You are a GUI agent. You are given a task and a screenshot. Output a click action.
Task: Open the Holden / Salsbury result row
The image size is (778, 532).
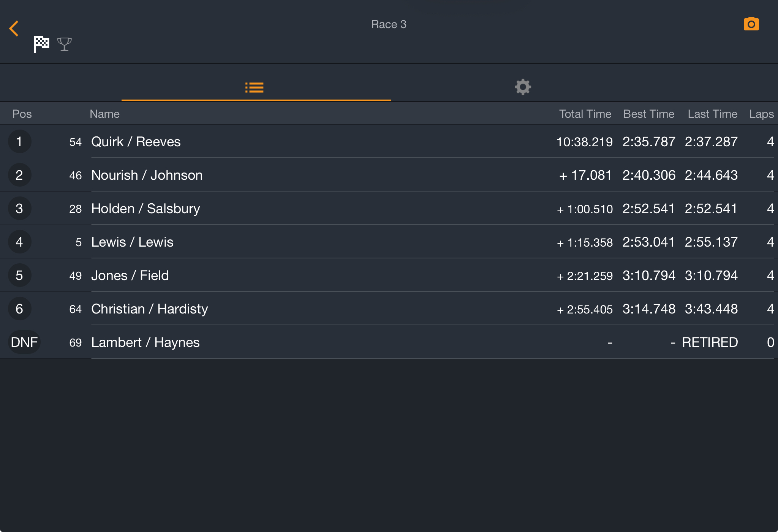click(x=389, y=208)
